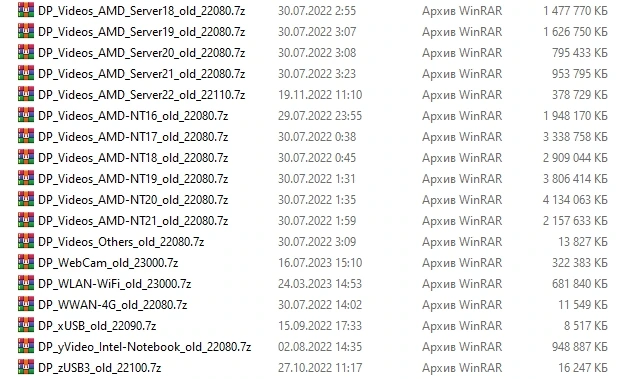Select file name DP_Videos_AMD-NT17_old_22080.7z
Screen dimensions: 624x379
(x=133, y=137)
